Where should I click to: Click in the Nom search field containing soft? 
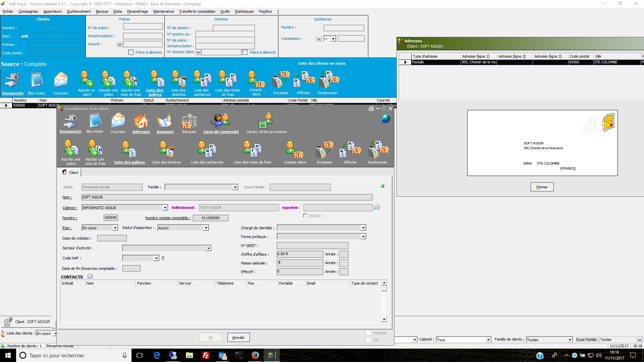pos(52,36)
